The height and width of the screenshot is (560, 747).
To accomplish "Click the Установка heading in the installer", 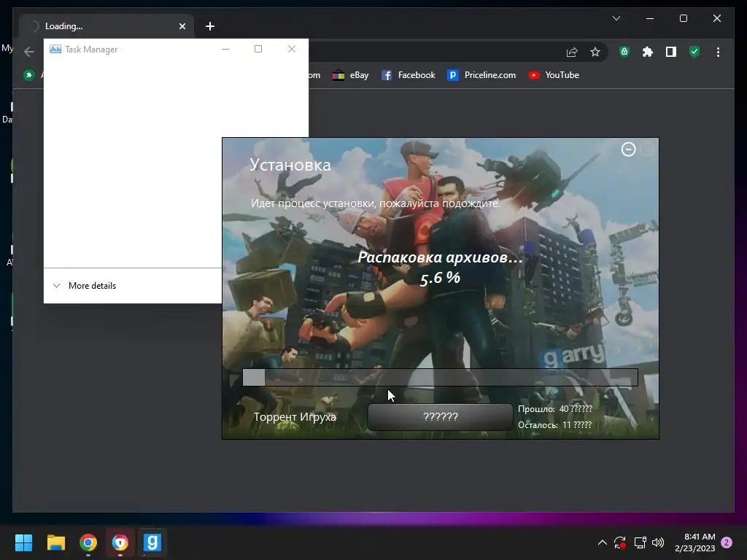I will click(290, 165).
